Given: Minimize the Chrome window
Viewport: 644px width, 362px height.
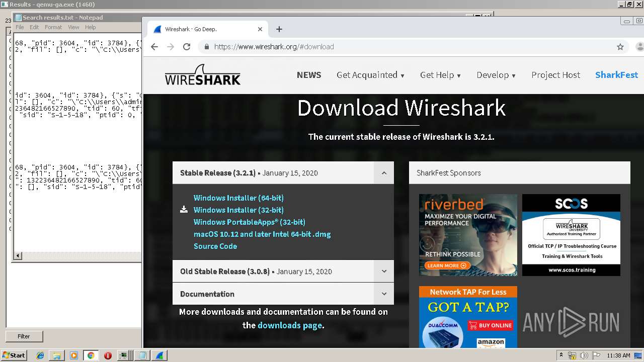Looking at the screenshot, I should click(627, 21).
